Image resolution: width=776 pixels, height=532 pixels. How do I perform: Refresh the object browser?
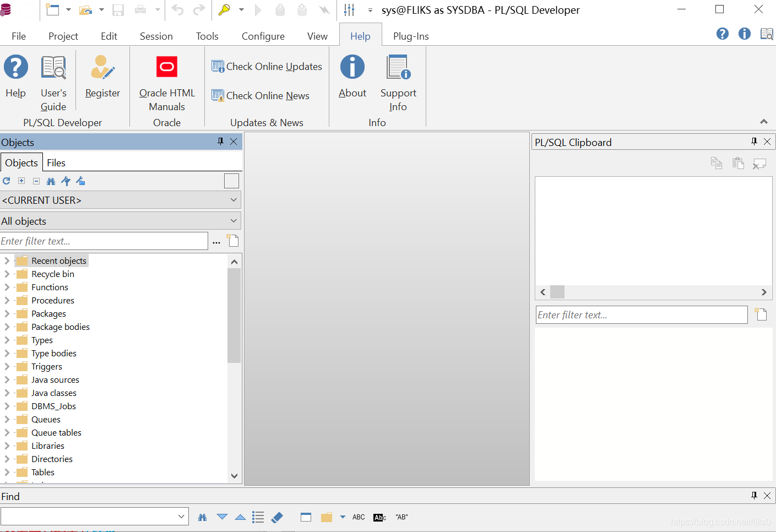click(x=7, y=181)
